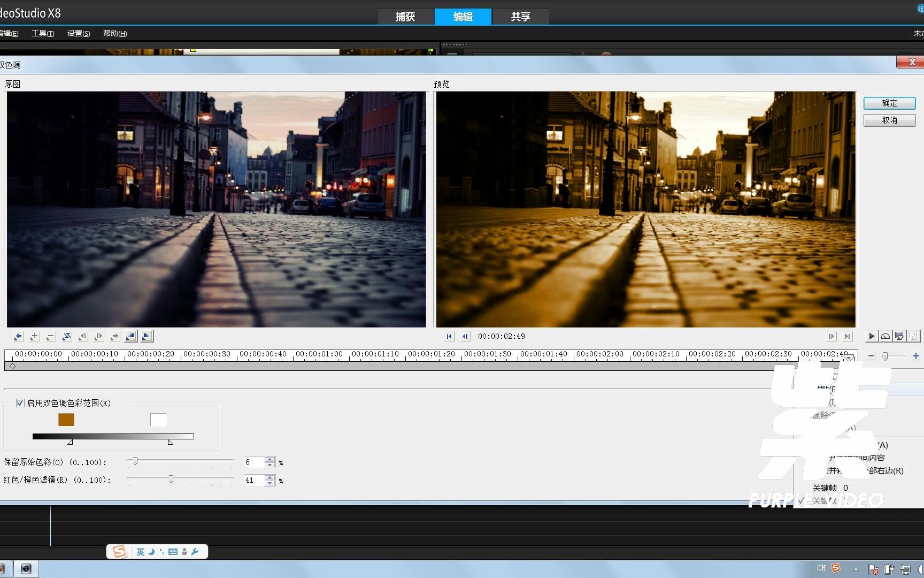Click the reverse keyframes icon
924x578 pixels.
pyautogui.click(x=67, y=336)
